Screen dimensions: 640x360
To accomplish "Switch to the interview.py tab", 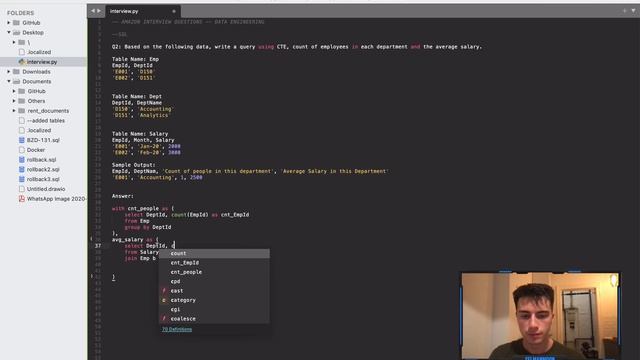I will pyautogui.click(x=143, y=11).
